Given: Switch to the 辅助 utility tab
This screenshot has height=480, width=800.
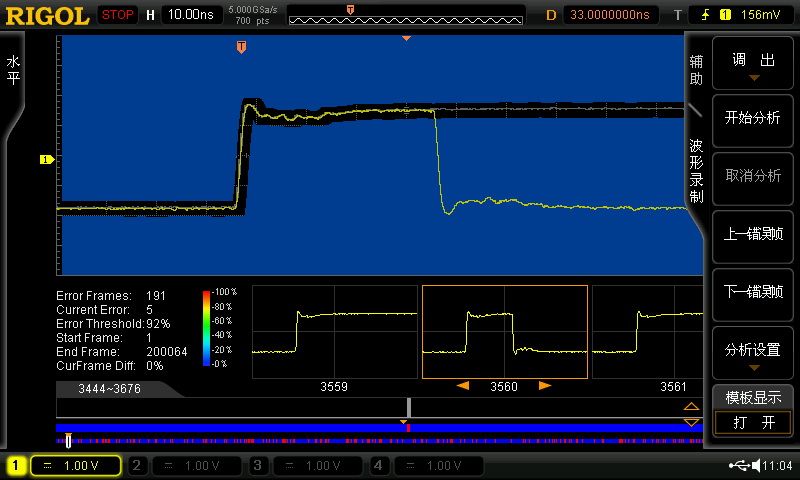Looking at the screenshot, I should [697, 70].
